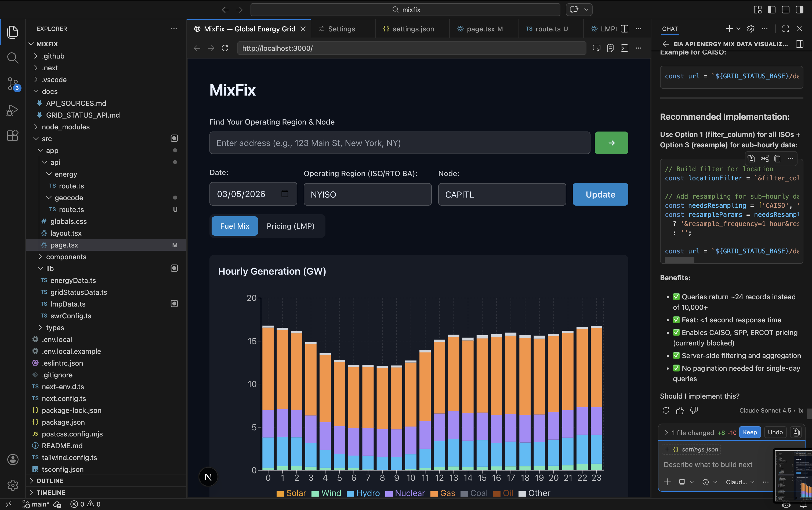Switch to the route.ts editor tab
Image resolution: width=812 pixels, height=510 pixels.
click(547, 29)
